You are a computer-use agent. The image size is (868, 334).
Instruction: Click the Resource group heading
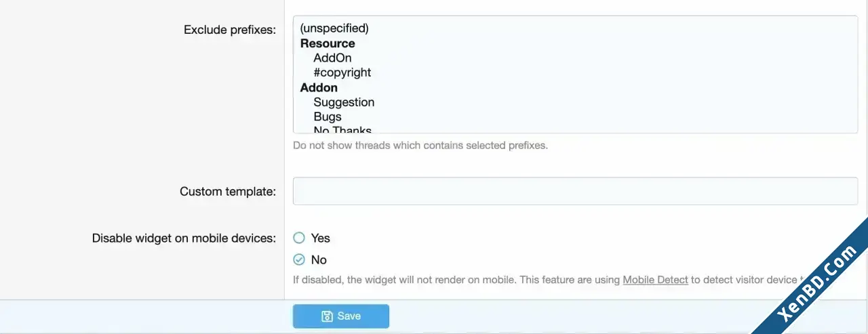(328, 43)
